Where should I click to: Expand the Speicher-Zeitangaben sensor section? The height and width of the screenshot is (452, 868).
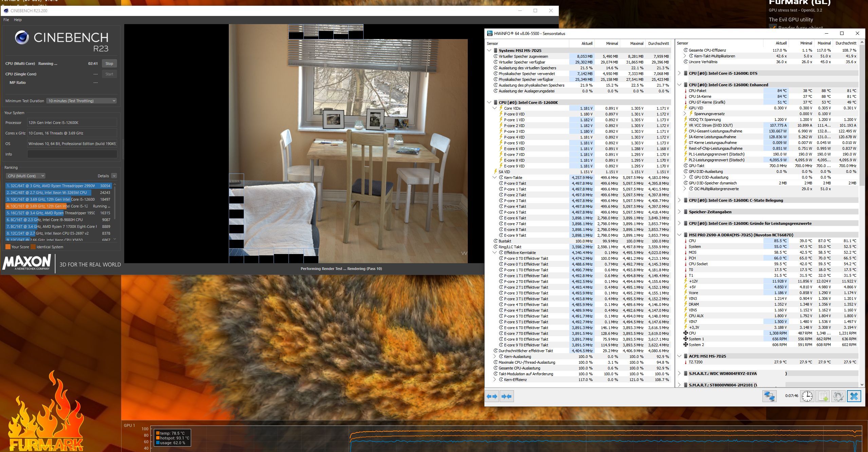click(x=679, y=212)
